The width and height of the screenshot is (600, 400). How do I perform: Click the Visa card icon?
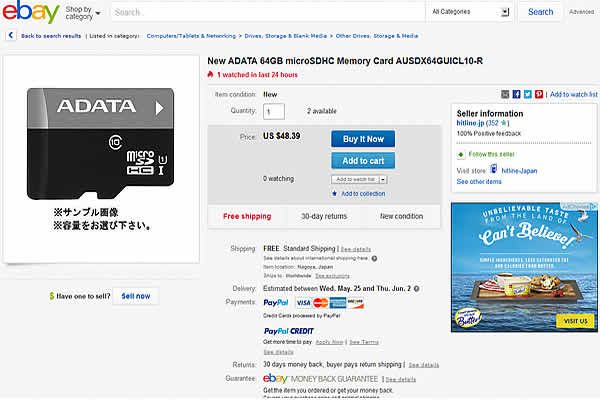coord(303,303)
